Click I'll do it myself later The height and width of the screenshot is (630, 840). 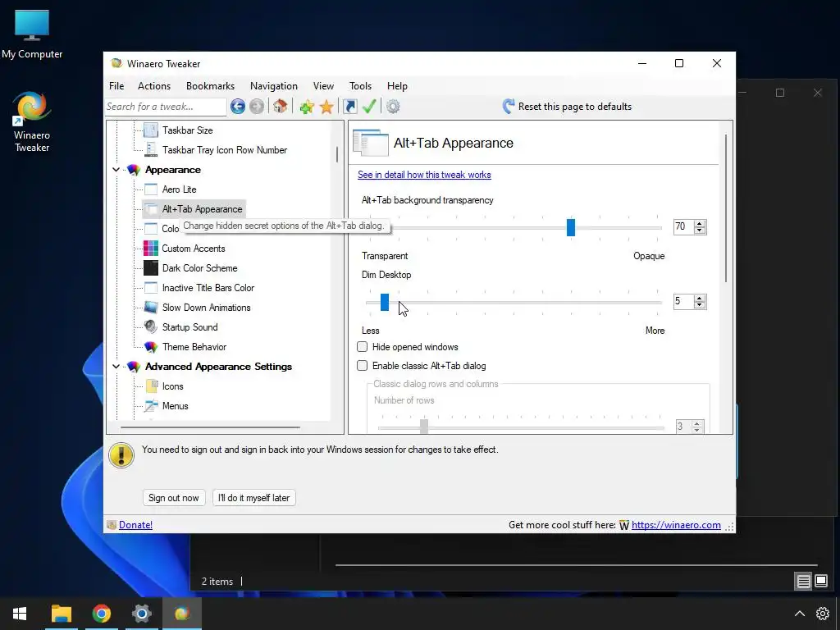pos(254,498)
